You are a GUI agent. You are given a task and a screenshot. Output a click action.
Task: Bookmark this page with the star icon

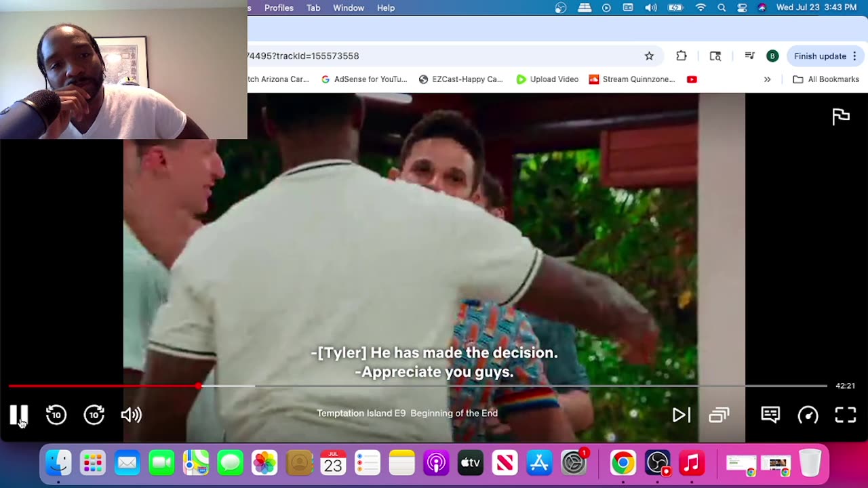pyautogui.click(x=649, y=56)
